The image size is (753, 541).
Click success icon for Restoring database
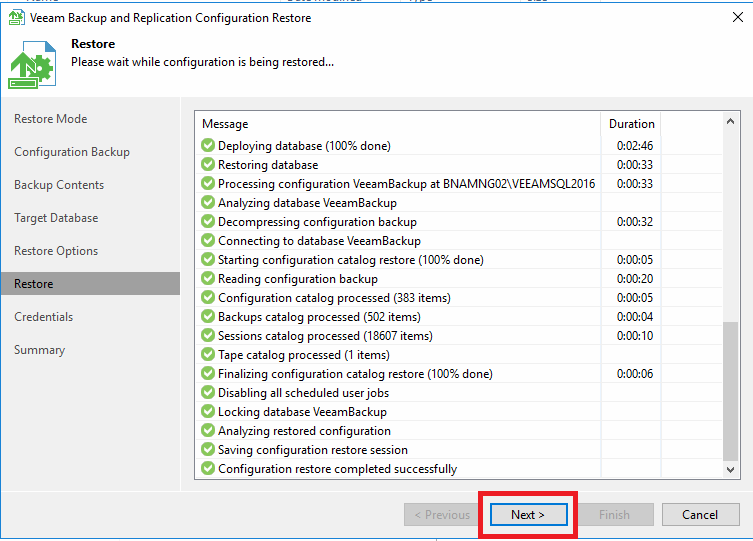pos(208,164)
